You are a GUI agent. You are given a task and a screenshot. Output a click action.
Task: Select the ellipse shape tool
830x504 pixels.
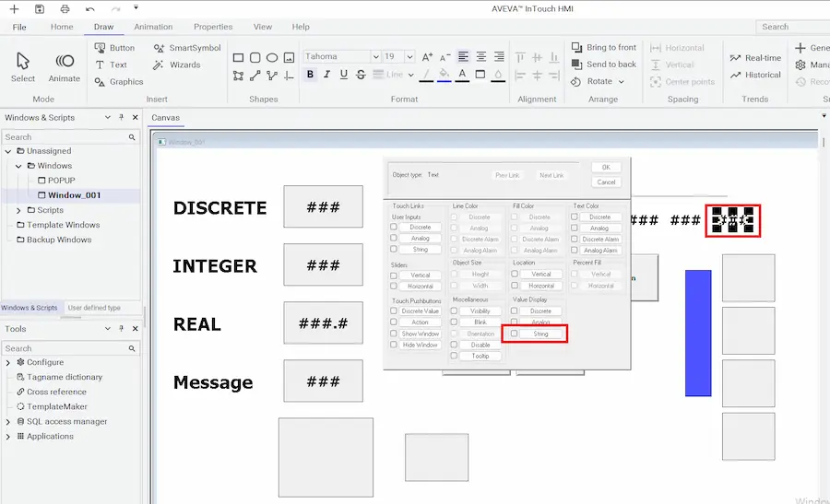tap(272, 58)
